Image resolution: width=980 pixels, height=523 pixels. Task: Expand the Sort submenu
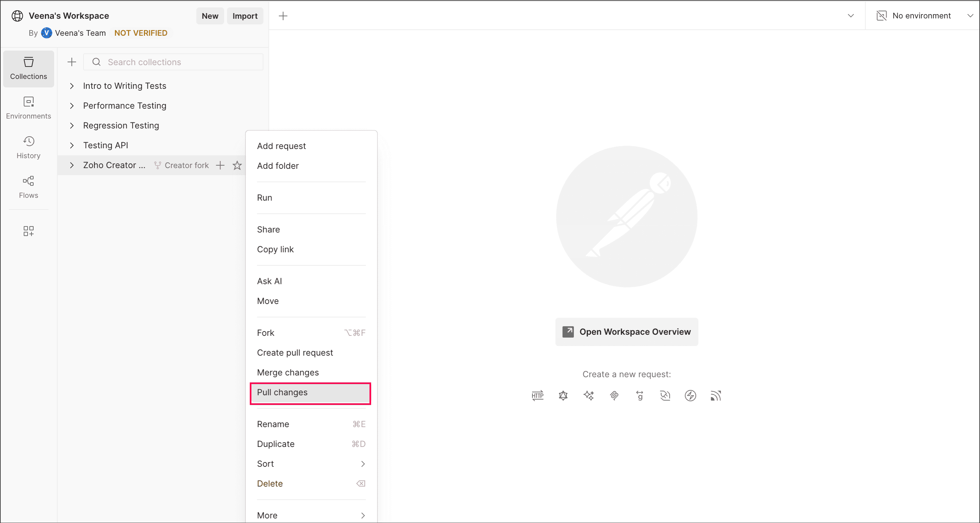tap(311, 464)
